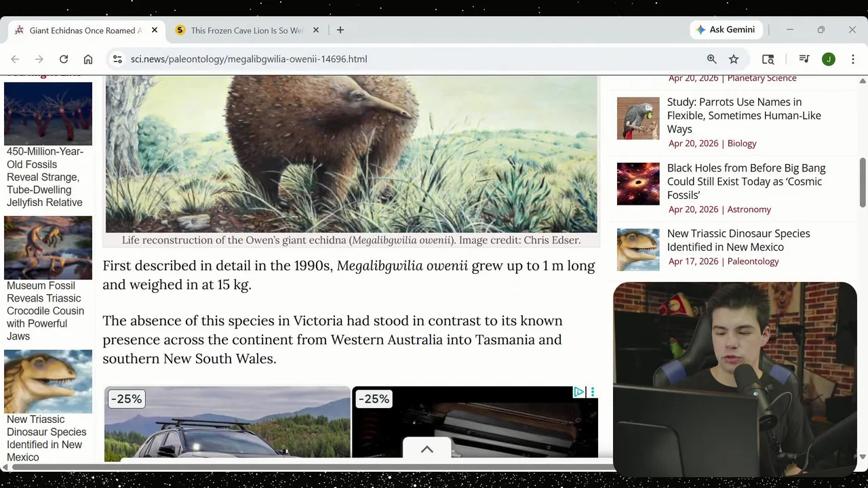Open the Paleontology category link
This screenshot has height=488, width=868.
pyautogui.click(x=753, y=261)
